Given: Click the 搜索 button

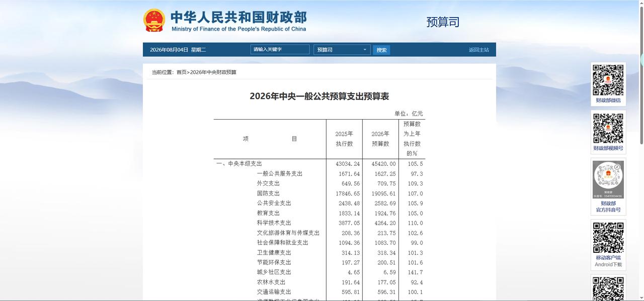Looking at the screenshot, I should pyautogui.click(x=381, y=50).
